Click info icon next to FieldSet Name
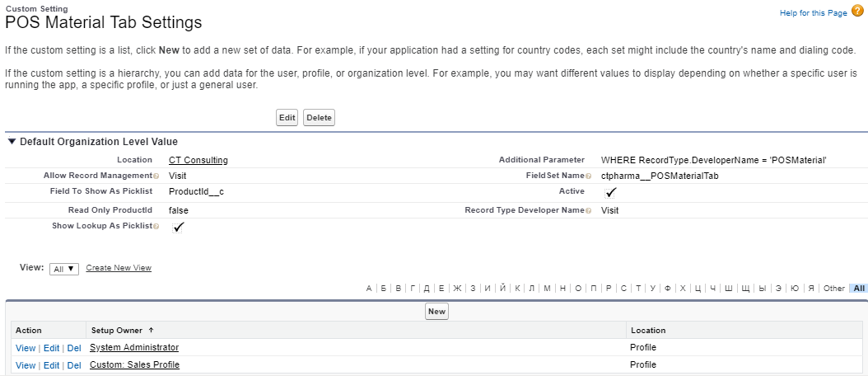868x376 pixels. tap(588, 176)
